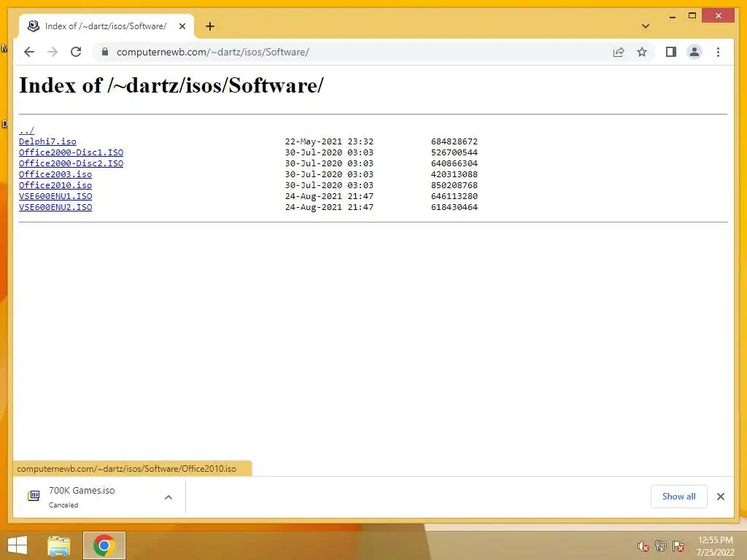Click the Office2010.iso size 850208768
The image size is (747, 560).
454,185
